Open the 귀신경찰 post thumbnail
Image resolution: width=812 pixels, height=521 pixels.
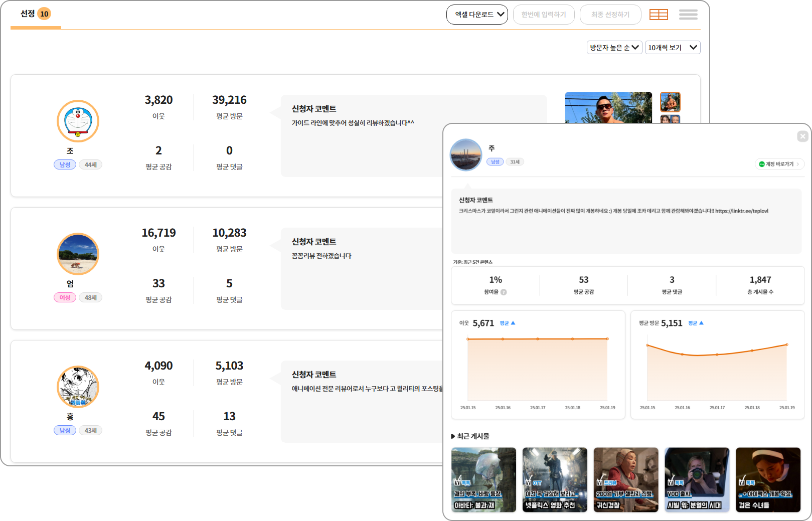coord(625,480)
